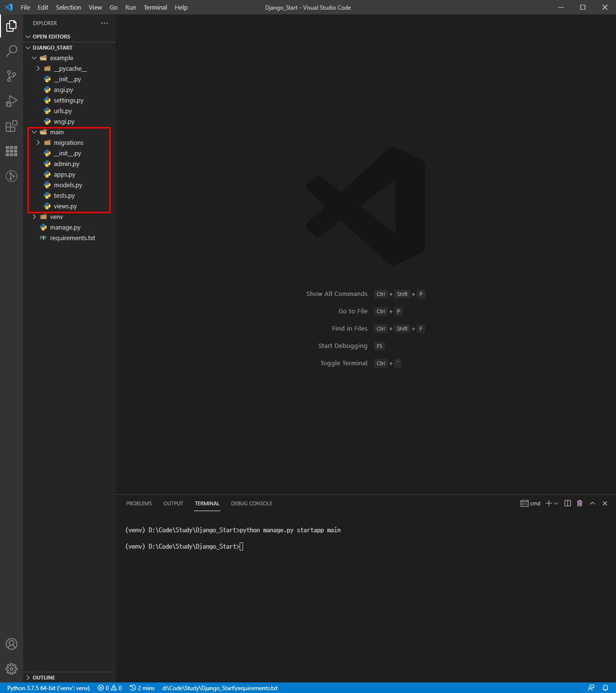
Task: Open the Run menu
Action: (x=130, y=7)
